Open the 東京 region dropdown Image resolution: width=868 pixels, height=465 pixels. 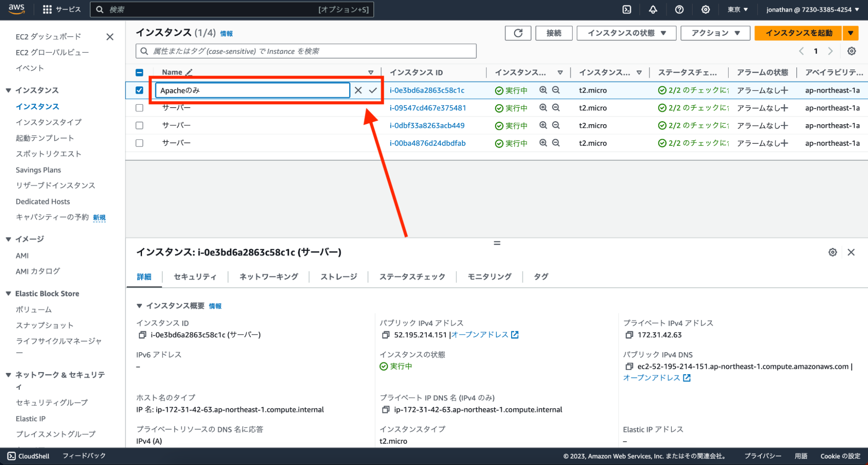738,10
